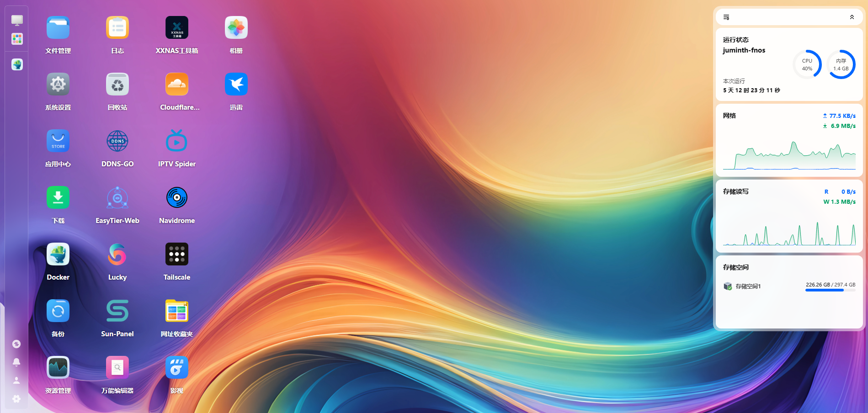Open Sun-Panel
Screen dimensions: 868x413
117,311
